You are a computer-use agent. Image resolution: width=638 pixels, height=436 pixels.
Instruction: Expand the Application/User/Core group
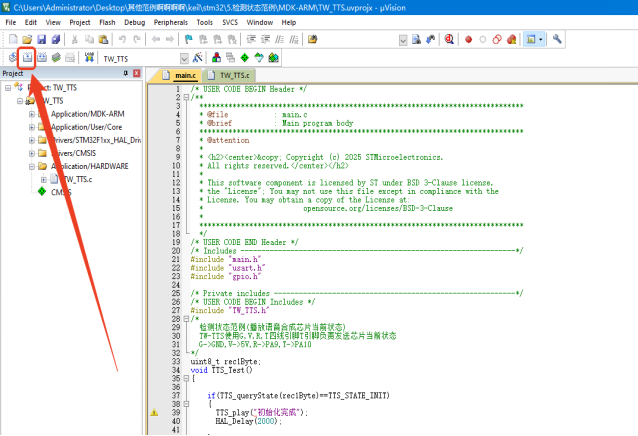(31, 127)
